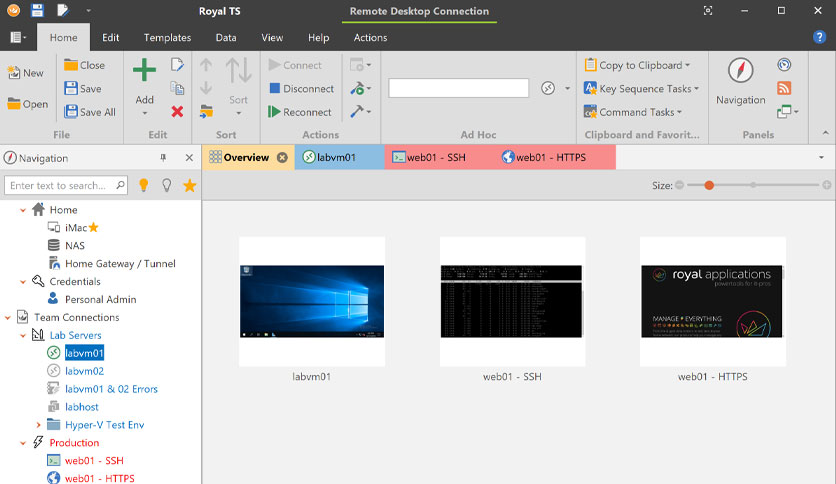Click the dashboard panel icon in Panels
Screen dimensions: 836x484
click(784, 64)
